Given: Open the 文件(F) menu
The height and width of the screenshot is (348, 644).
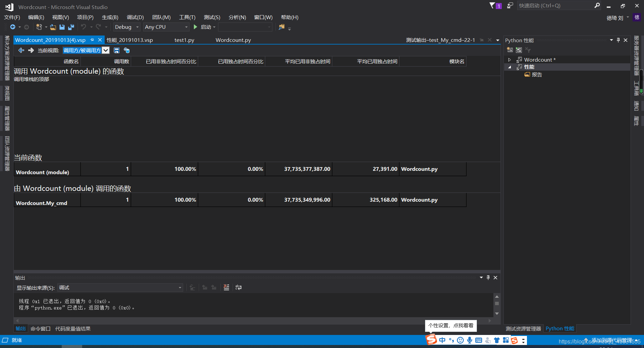Looking at the screenshot, I should pos(12,17).
